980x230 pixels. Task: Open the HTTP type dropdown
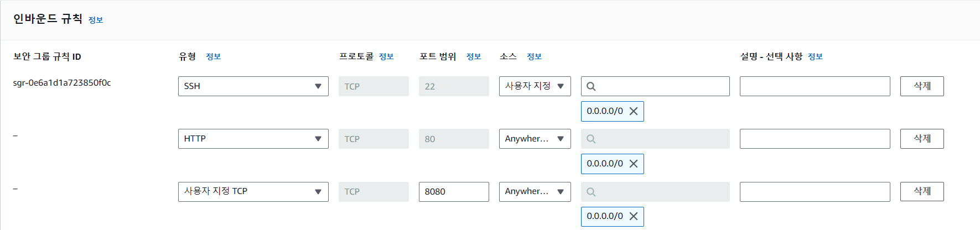[253, 139]
